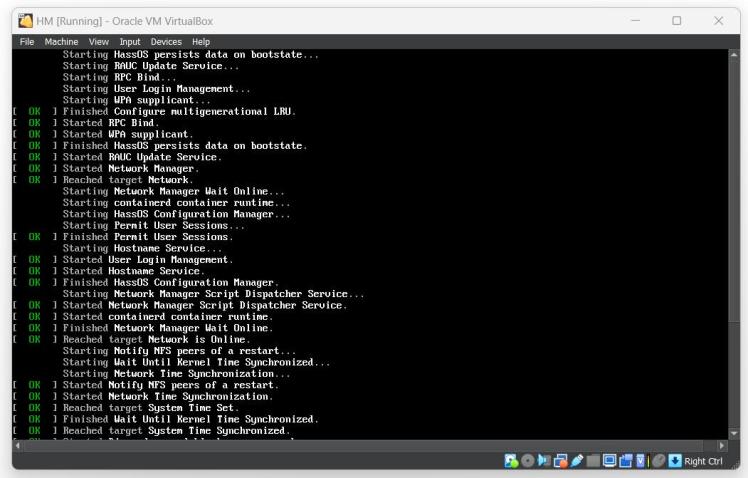The height and width of the screenshot is (478, 748).
Task: Click the VirtualBox app icon in title bar
Action: (25, 21)
